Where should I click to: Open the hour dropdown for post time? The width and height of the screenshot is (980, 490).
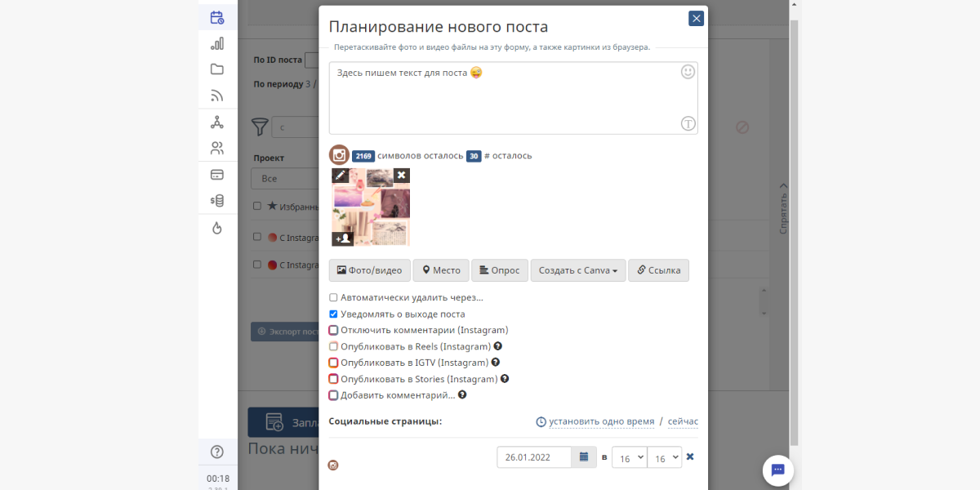(x=629, y=457)
